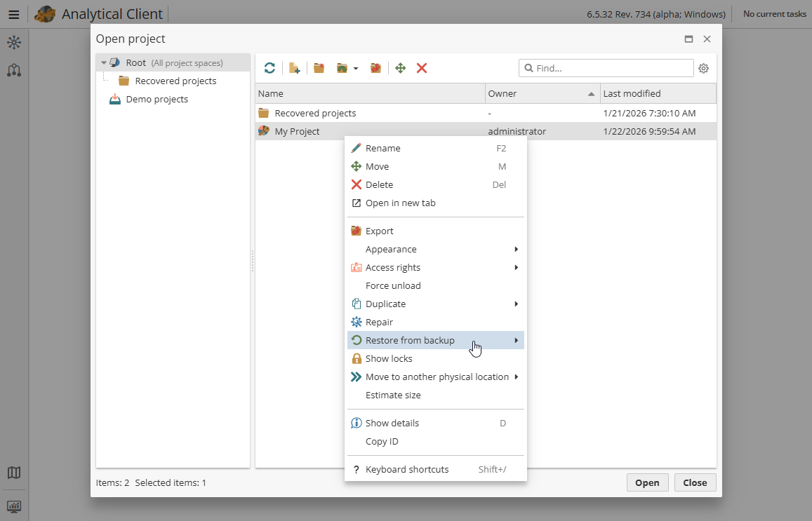Open the chart icon at sidebar bottom
The height and width of the screenshot is (521, 812).
pos(14,506)
